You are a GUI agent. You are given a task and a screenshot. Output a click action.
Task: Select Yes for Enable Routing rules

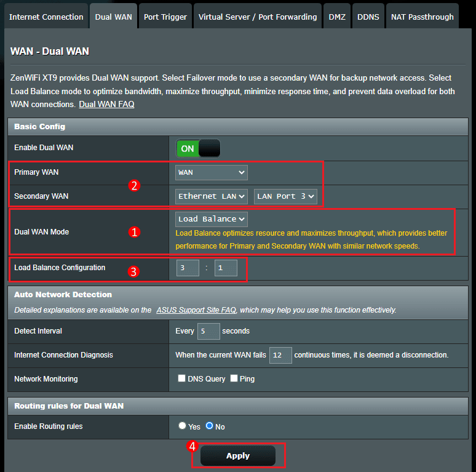coord(182,426)
